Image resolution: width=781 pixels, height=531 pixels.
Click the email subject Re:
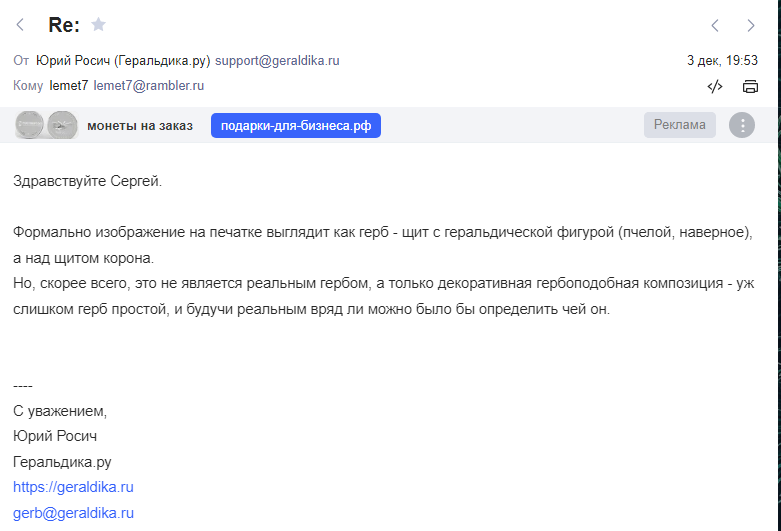pyautogui.click(x=64, y=25)
